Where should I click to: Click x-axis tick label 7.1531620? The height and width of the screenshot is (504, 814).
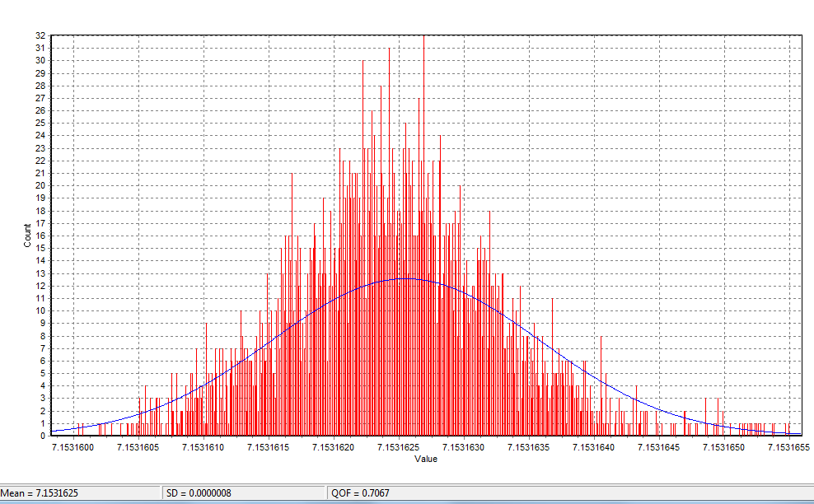tap(334, 447)
